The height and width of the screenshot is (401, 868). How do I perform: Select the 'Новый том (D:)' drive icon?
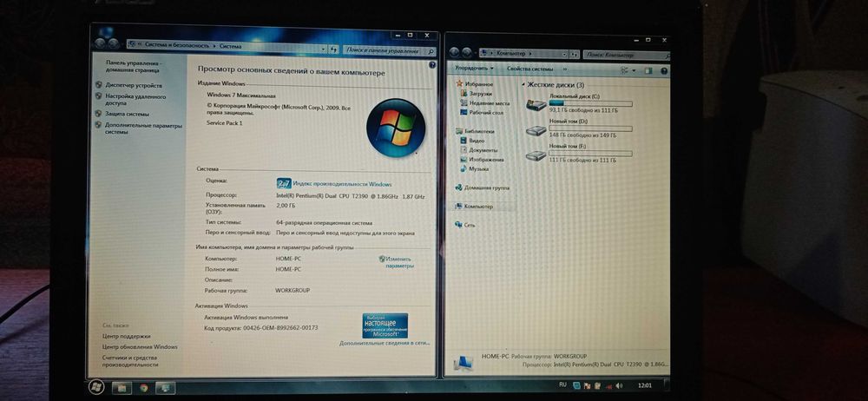click(x=536, y=130)
